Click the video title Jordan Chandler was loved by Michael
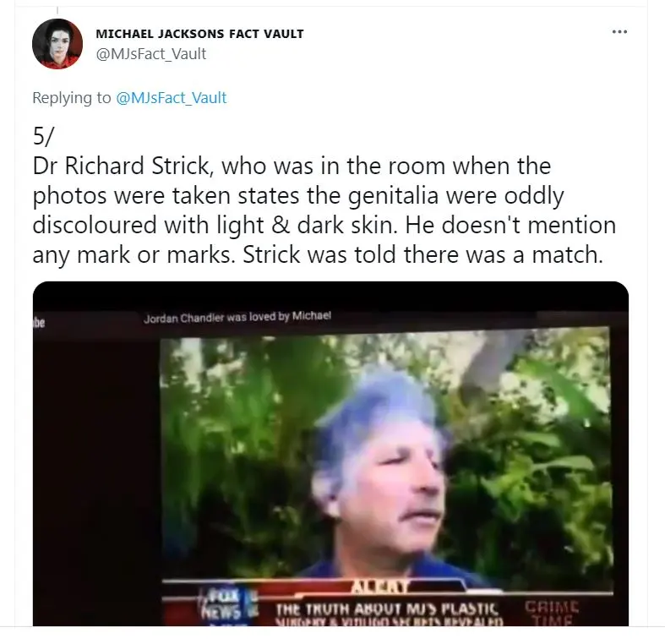The width and height of the screenshot is (665, 644). coord(237,317)
